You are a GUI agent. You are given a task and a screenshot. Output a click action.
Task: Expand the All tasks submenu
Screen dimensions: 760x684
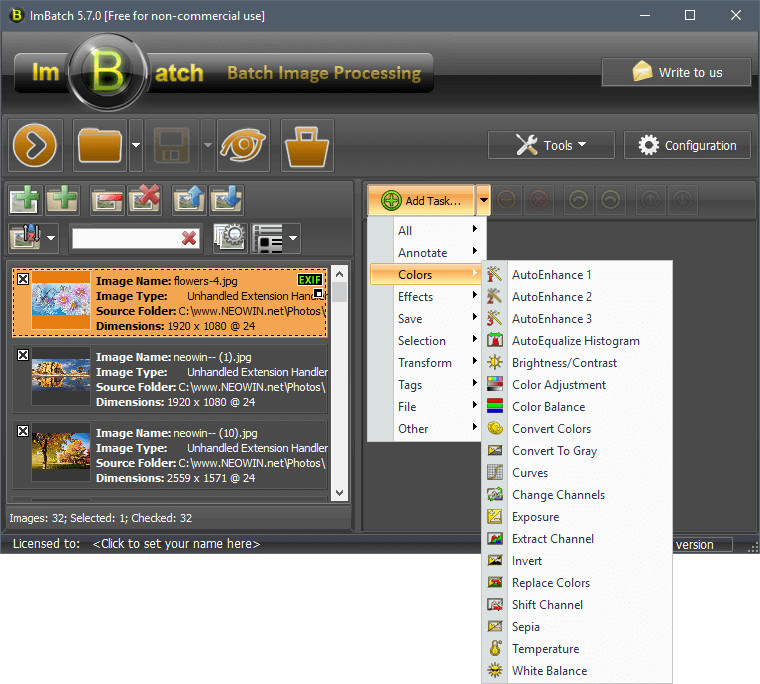pos(425,230)
